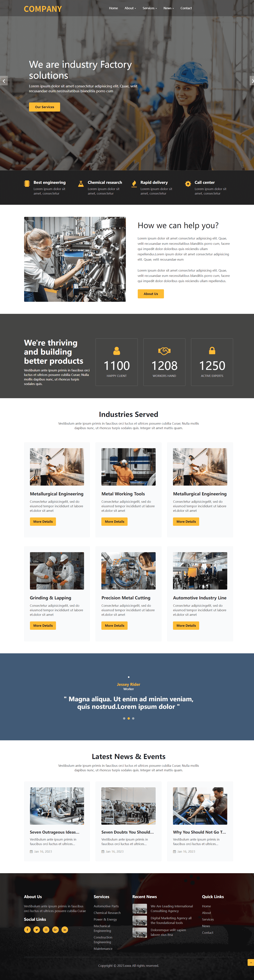The height and width of the screenshot is (980, 254).
Task: Click More Details under Metal Working Tools
Action: point(114,522)
